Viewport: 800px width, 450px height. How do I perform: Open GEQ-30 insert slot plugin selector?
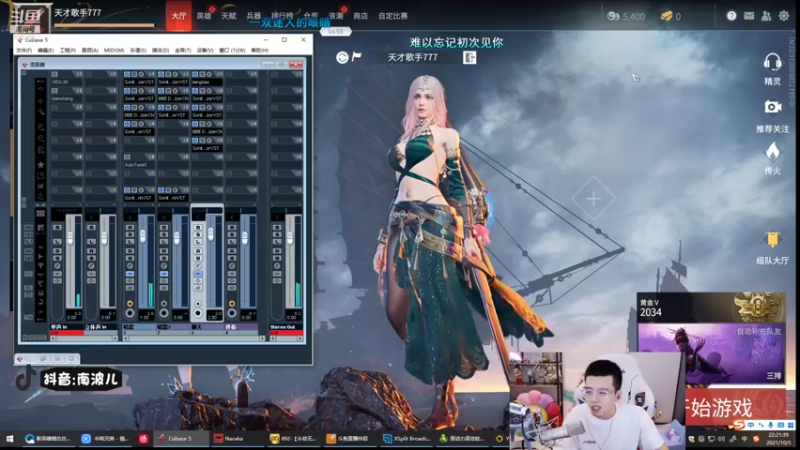coord(65,82)
